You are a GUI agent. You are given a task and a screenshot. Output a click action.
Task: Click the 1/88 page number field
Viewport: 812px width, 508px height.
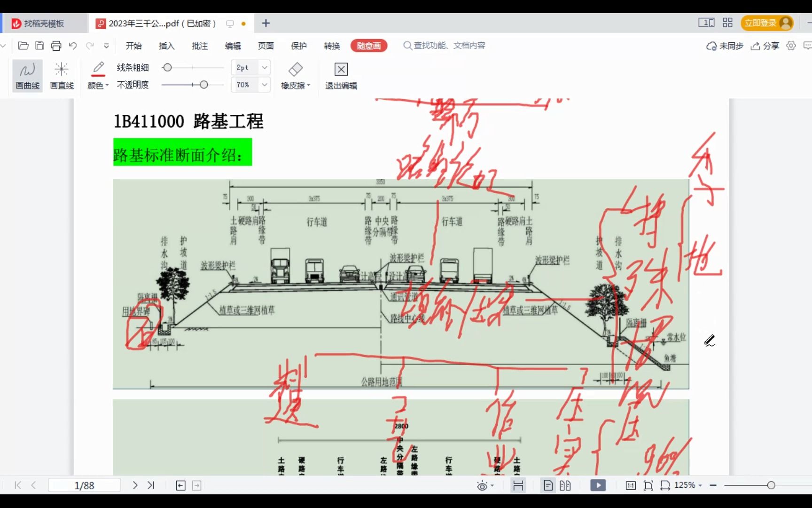tap(84, 485)
